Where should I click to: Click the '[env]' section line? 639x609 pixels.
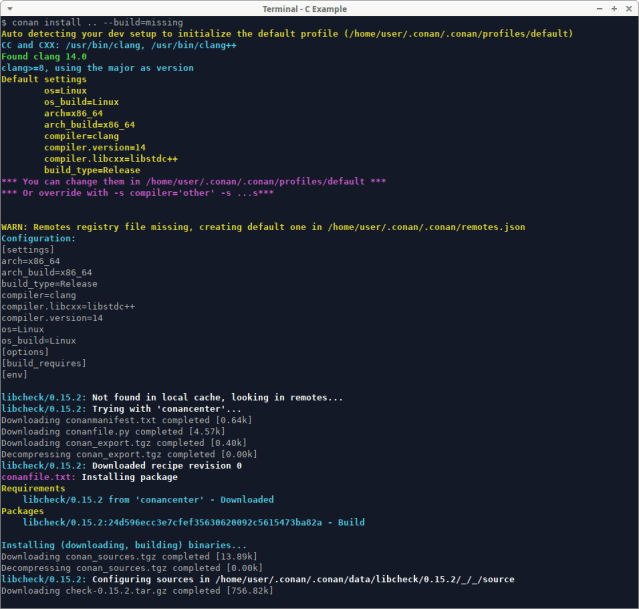[14, 375]
